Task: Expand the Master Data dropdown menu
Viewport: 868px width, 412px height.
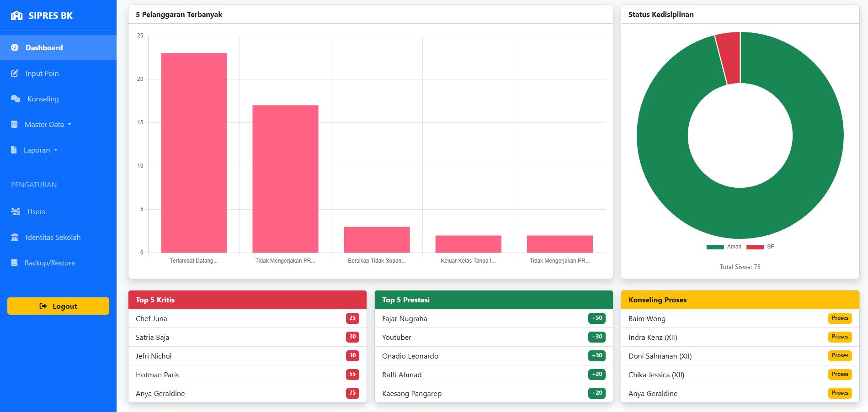Action: (x=48, y=124)
